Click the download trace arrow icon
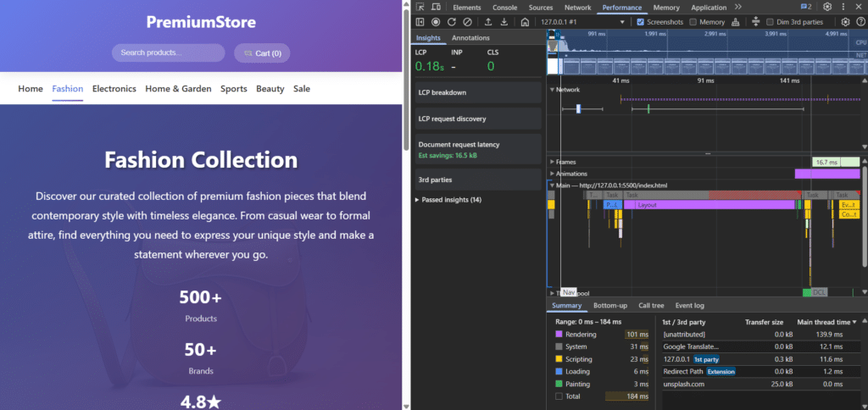868x410 pixels. pos(504,22)
